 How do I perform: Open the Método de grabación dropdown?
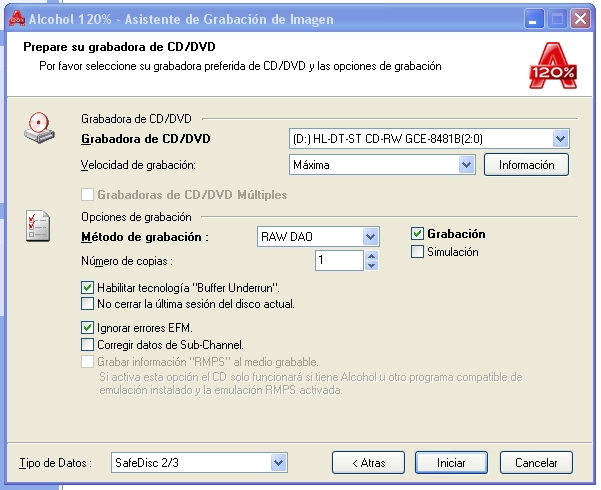pyautogui.click(x=370, y=237)
